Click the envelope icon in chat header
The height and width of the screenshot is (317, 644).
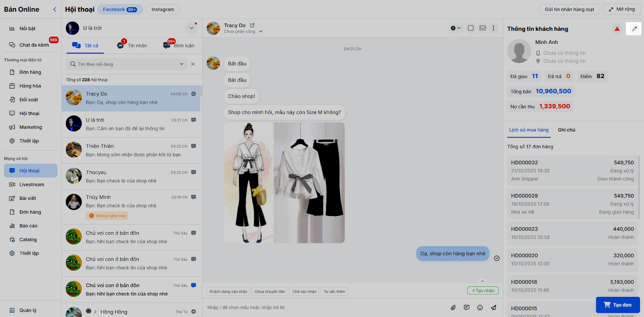point(483,28)
